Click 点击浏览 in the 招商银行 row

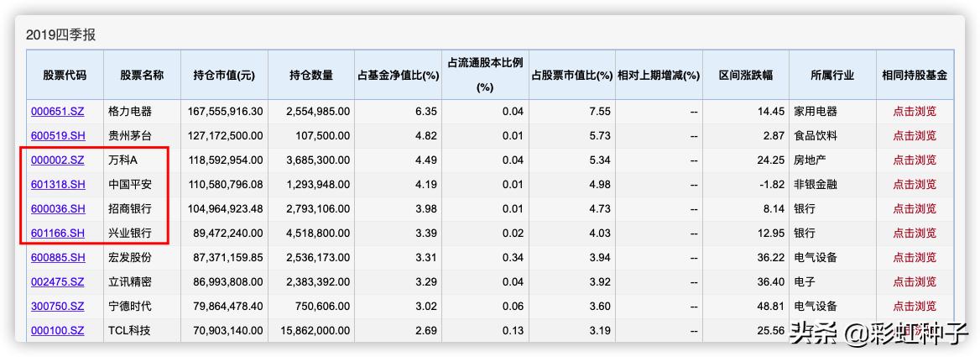(915, 209)
